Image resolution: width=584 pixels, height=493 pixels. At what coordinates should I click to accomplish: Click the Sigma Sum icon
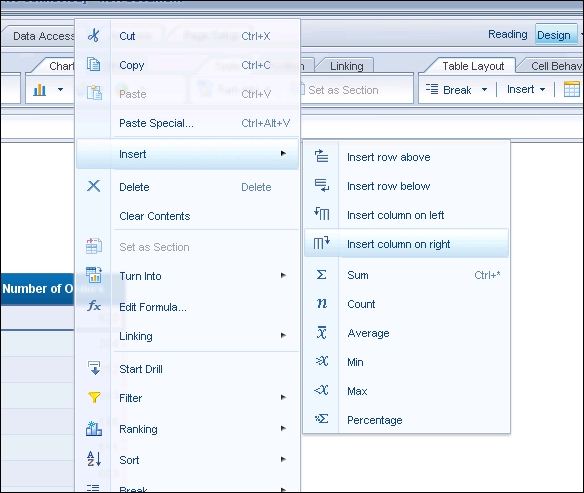pyautogui.click(x=321, y=274)
